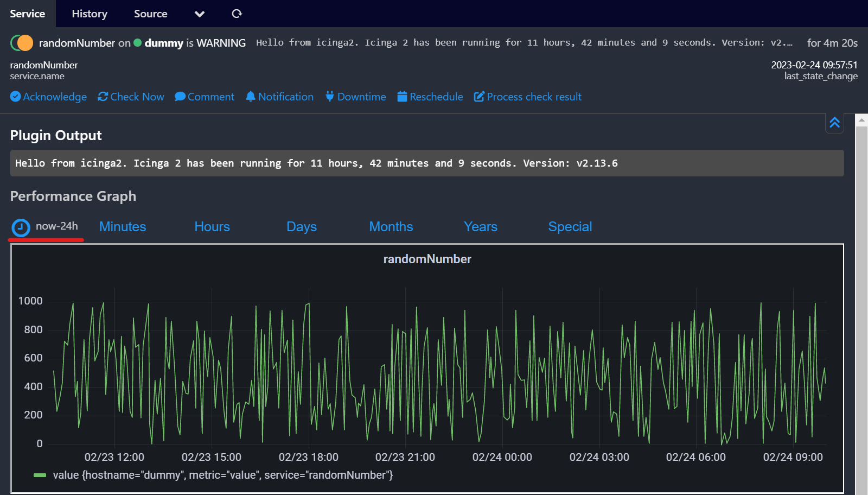Click the Check Now sync icon
This screenshot has height=495, width=868.
point(103,97)
